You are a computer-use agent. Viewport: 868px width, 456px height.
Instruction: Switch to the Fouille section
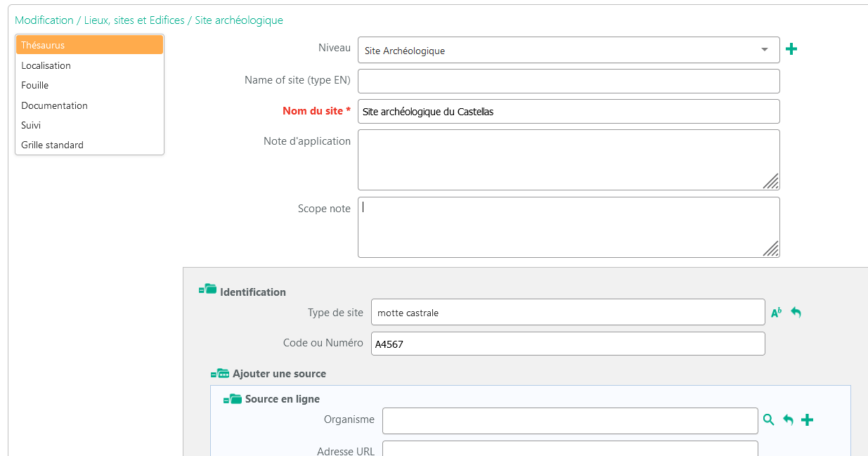(x=35, y=85)
